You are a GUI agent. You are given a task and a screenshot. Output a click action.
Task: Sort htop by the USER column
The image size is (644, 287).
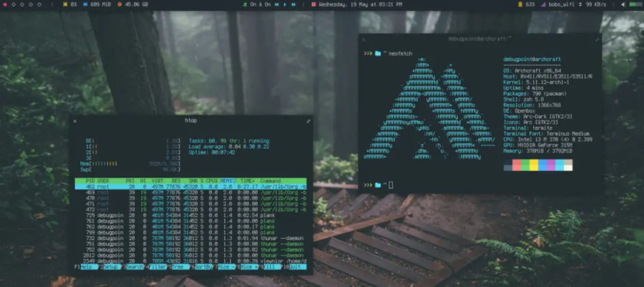pyautogui.click(x=103, y=181)
